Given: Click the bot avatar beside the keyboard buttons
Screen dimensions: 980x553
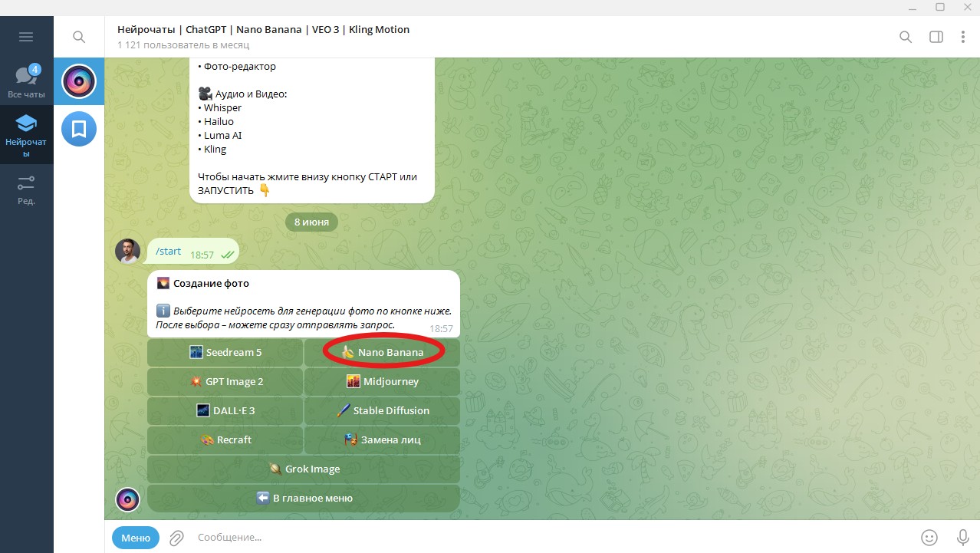Looking at the screenshot, I should click(x=128, y=499).
